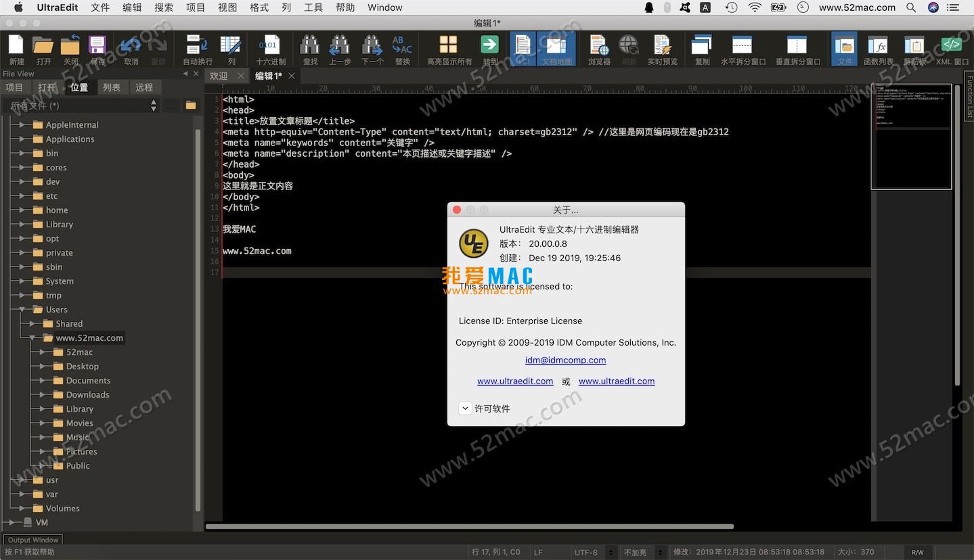Open the Function List side tab
Viewport: 974px width, 560px height.
point(969,97)
